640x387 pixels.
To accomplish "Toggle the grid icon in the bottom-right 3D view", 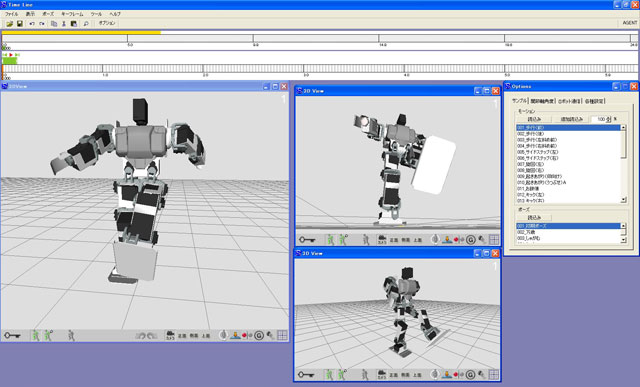I will 493,374.
